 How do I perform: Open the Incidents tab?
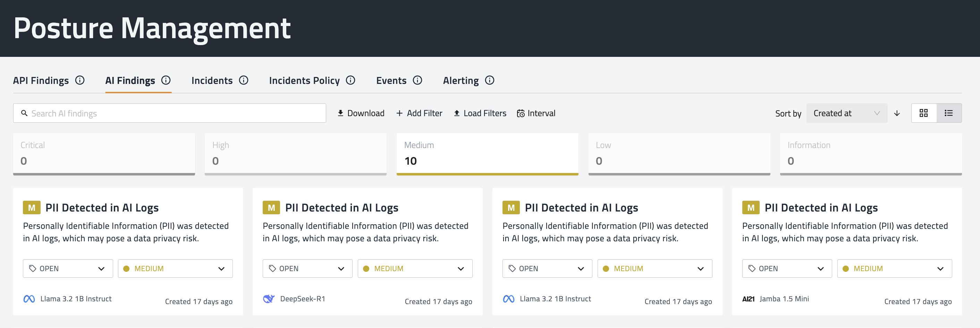pos(212,80)
